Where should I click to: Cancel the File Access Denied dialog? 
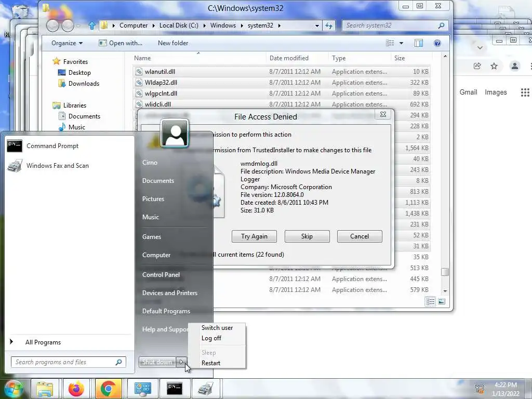click(x=360, y=236)
